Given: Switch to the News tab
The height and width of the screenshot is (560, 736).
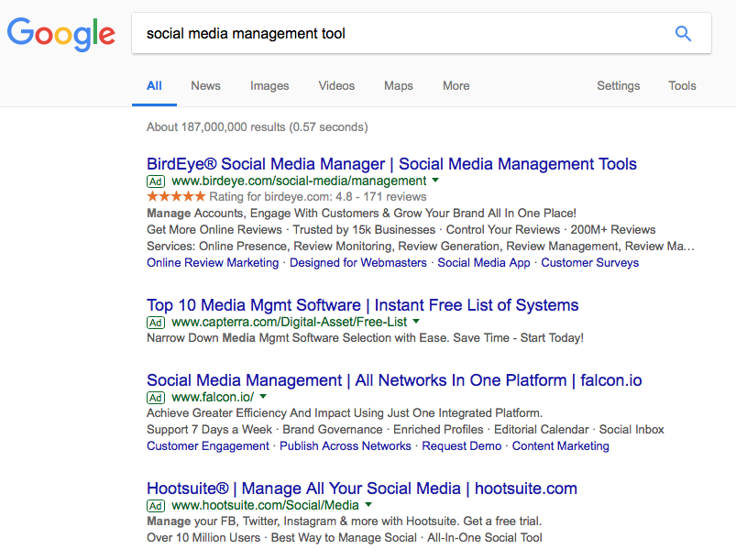Looking at the screenshot, I should coord(205,85).
